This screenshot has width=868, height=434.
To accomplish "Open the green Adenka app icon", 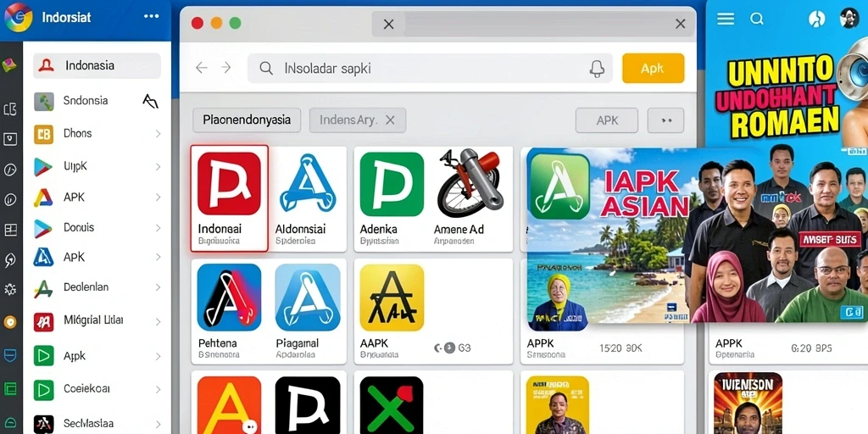I will (392, 184).
